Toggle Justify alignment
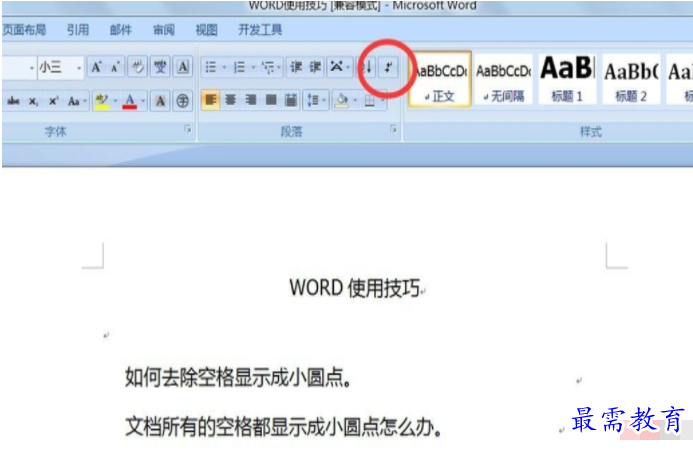This screenshot has height=451, width=693. coord(271,100)
